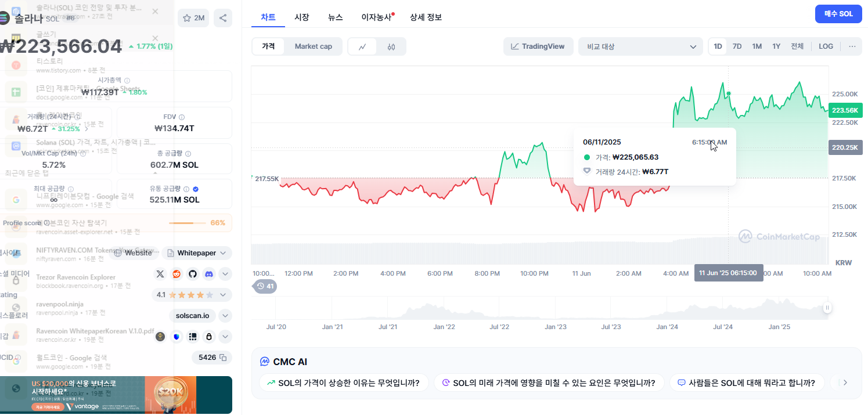Screen dimensions: 868x415
Task: Click the black grid wallet icon
Action: point(193,337)
